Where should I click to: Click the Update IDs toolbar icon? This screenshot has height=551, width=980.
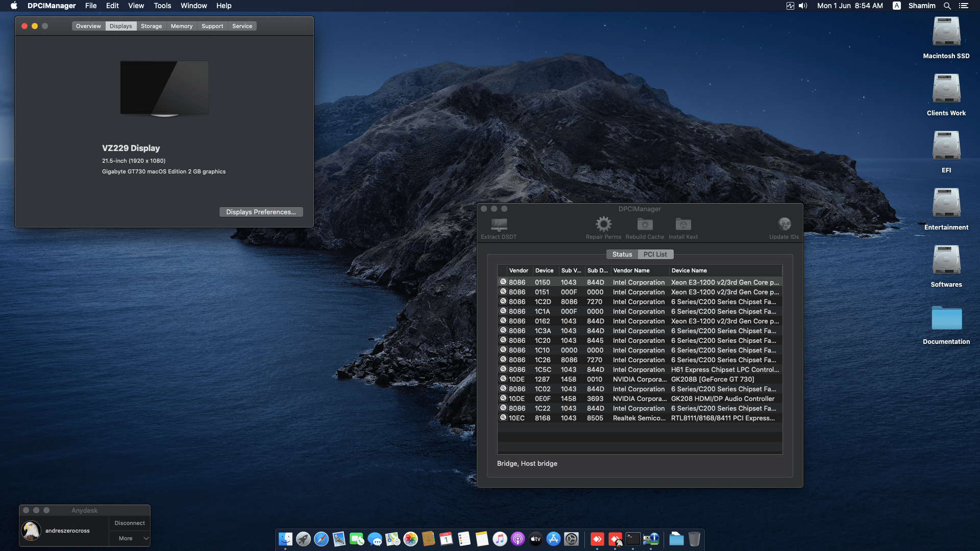(x=784, y=224)
